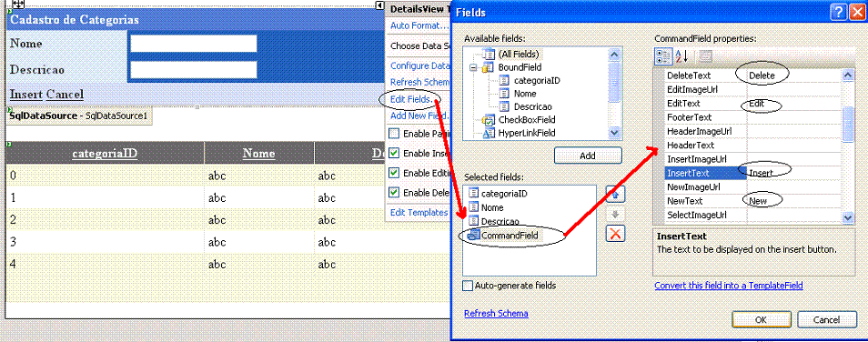Sort grid by Nome header

(258, 153)
